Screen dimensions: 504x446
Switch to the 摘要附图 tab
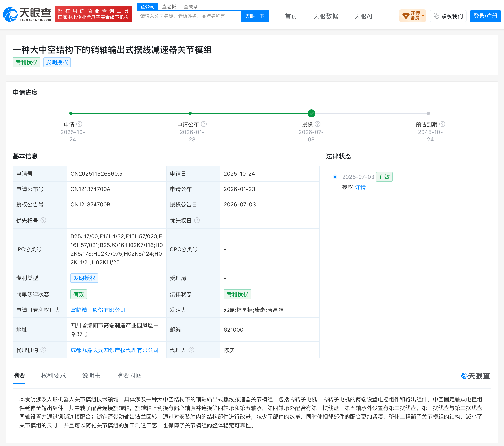pos(129,376)
